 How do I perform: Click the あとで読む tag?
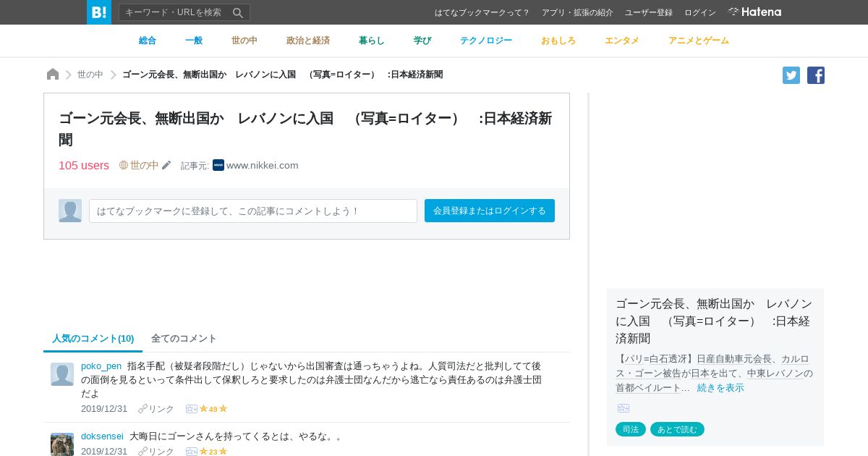pyautogui.click(x=677, y=429)
